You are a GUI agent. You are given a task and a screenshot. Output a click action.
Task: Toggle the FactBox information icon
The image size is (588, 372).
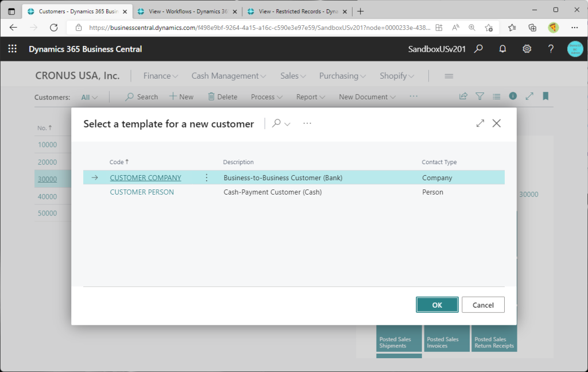pos(513,96)
